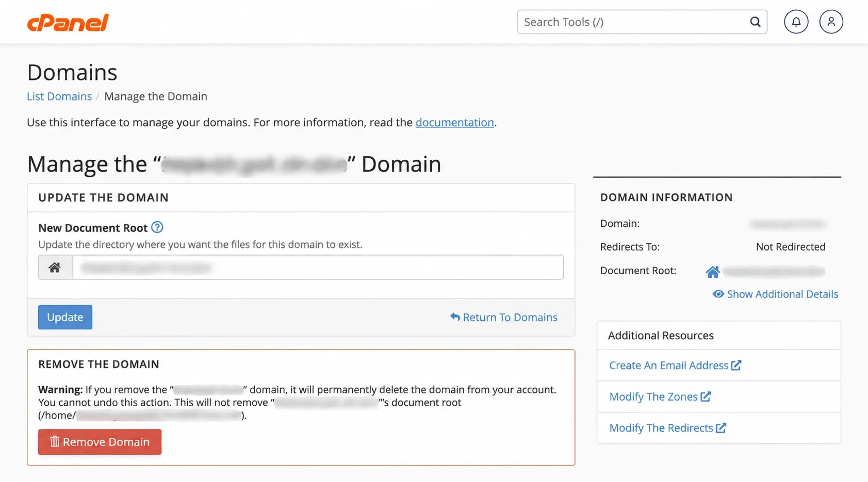Click the 'Redirects To:' label
This screenshot has height=482, width=868.
point(630,247)
